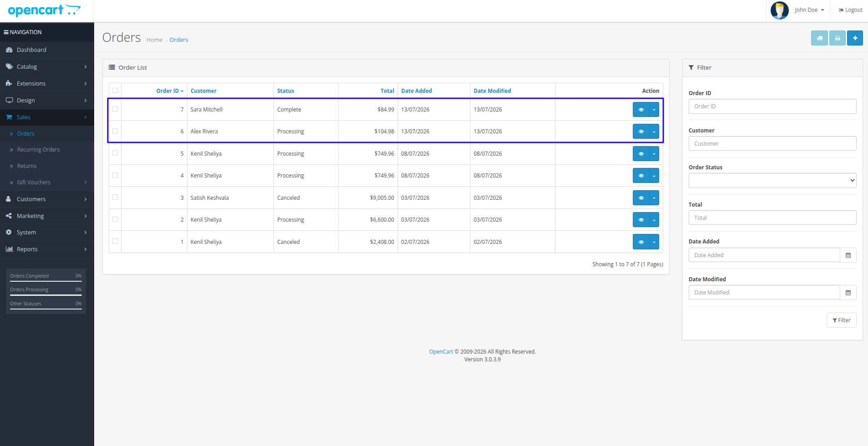Open action dropdown arrow for order 5
Image resolution: width=868 pixels, height=446 pixels.
(654, 154)
